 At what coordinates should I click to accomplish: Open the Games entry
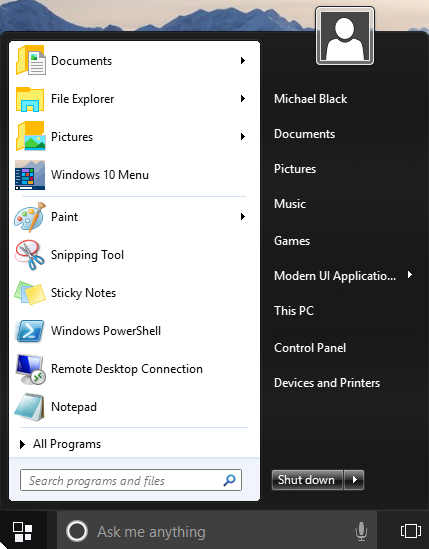click(292, 241)
